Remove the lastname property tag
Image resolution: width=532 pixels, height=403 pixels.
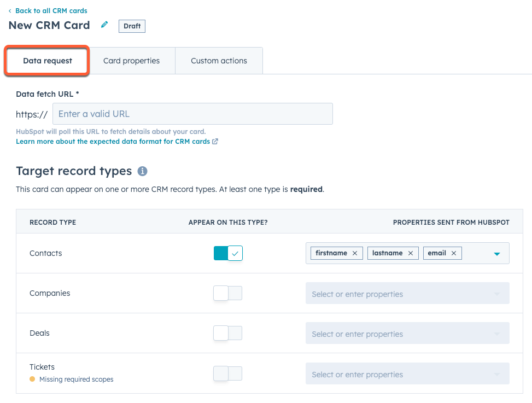(x=411, y=253)
